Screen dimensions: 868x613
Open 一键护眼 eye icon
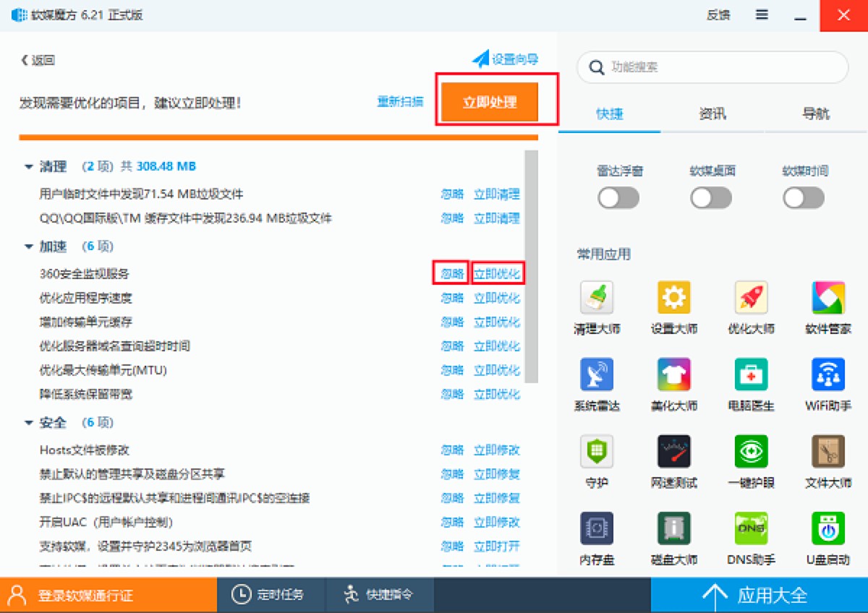751,451
